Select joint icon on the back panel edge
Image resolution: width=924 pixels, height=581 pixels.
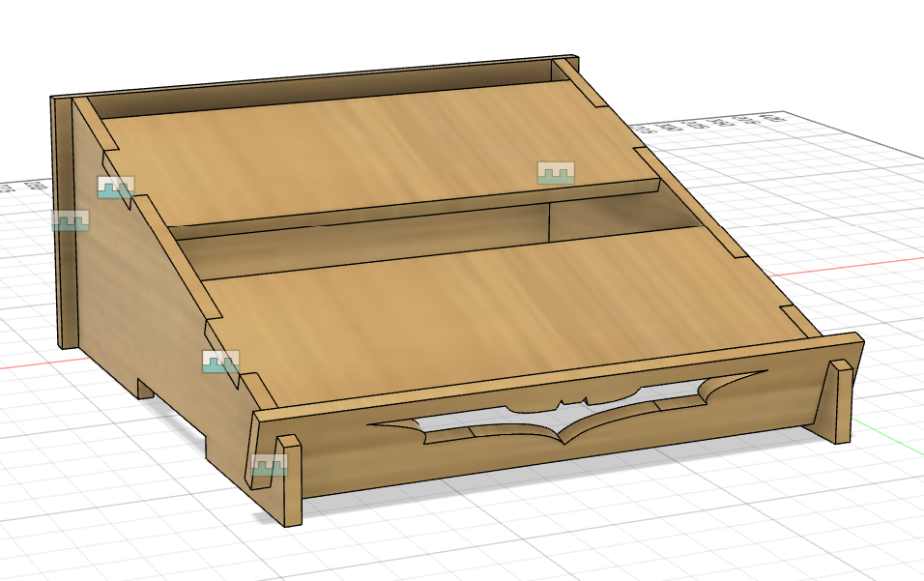[71, 221]
